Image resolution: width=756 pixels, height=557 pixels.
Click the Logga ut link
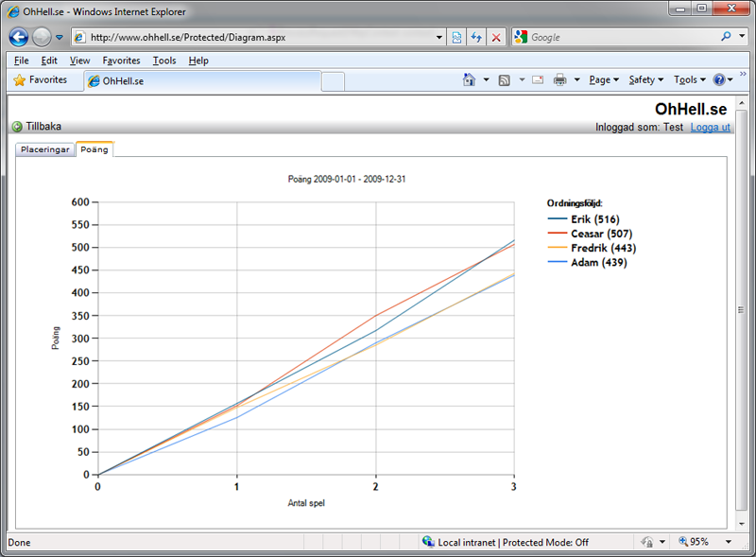click(710, 127)
